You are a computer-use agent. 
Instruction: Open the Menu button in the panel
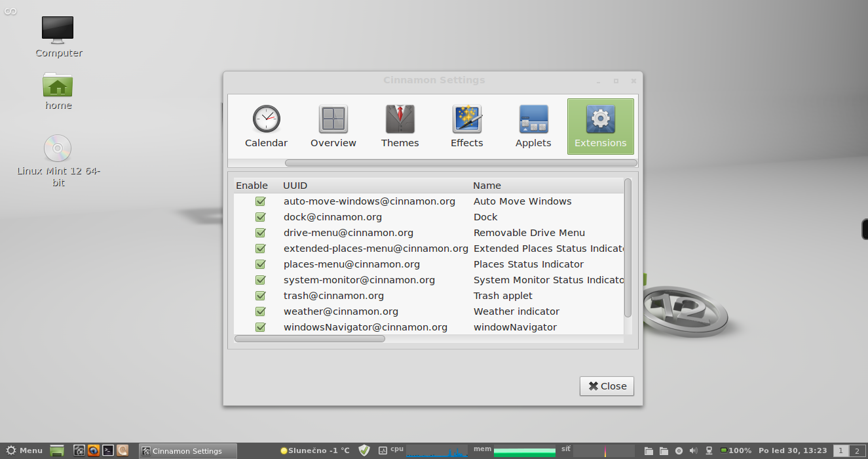pyautogui.click(x=24, y=450)
